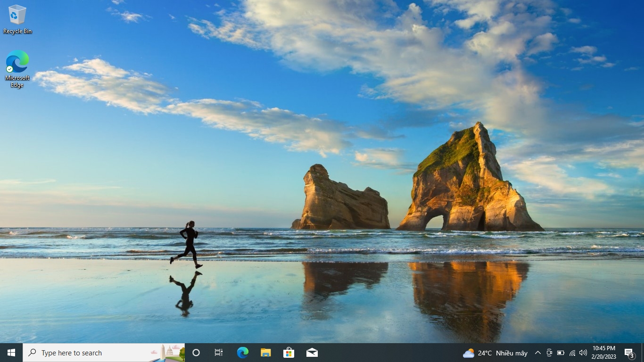644x362 pixels.
Task: Open the 24°C Nhiều mây weather widget
Action: [x=495, y=353]
